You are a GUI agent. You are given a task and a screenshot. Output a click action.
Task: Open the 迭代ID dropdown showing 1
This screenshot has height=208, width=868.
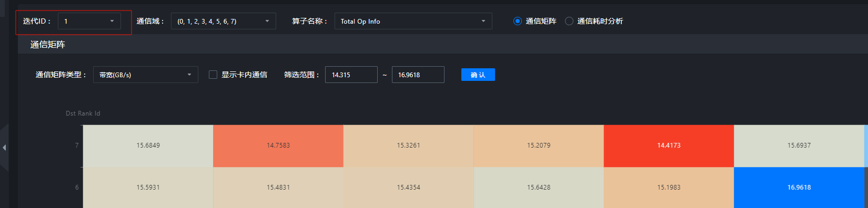point(89,21)
